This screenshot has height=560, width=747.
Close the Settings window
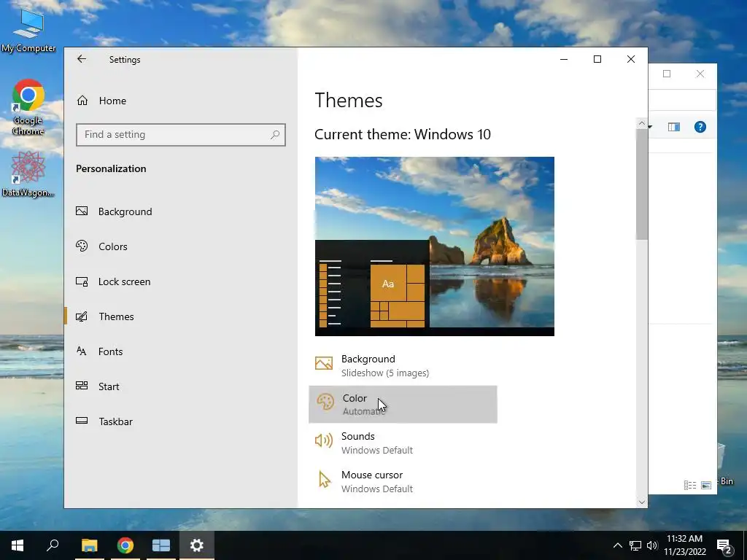631,59
